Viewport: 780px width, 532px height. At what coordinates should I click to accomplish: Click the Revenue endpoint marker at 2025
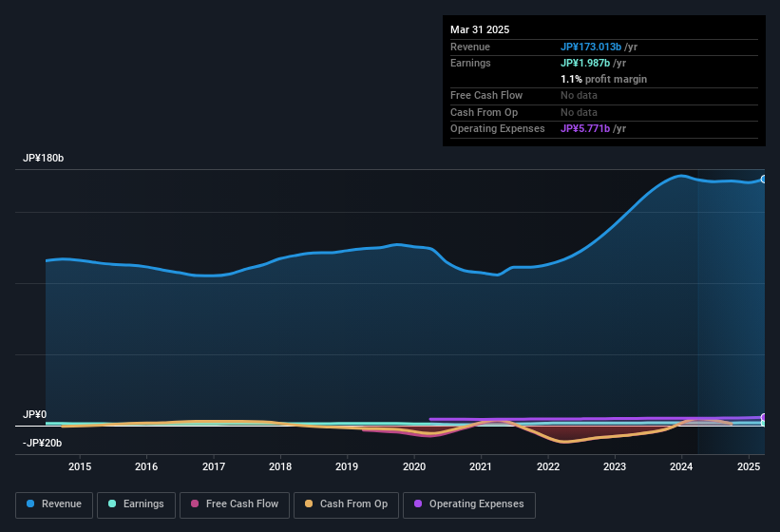point(764,179)
